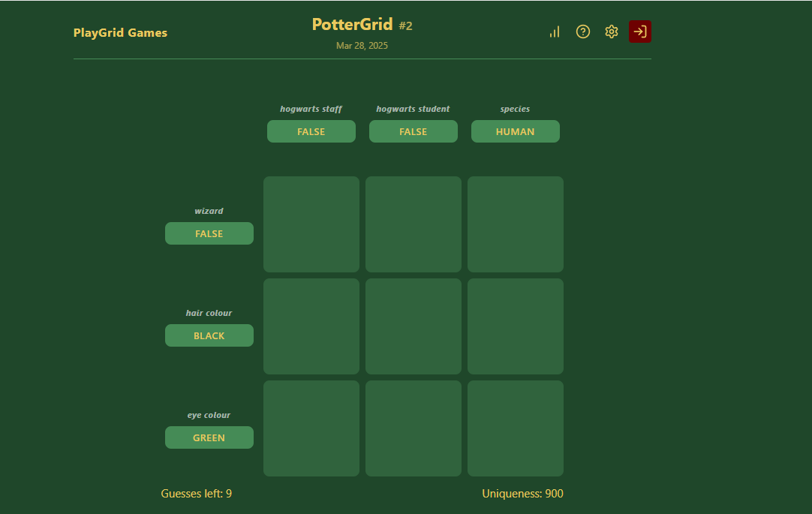Select cell for black hair and hogwarts student

414,326
